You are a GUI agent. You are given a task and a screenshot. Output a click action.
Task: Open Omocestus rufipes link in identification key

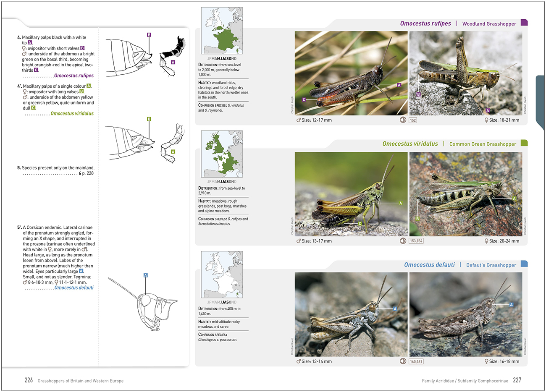pos(74,76)
